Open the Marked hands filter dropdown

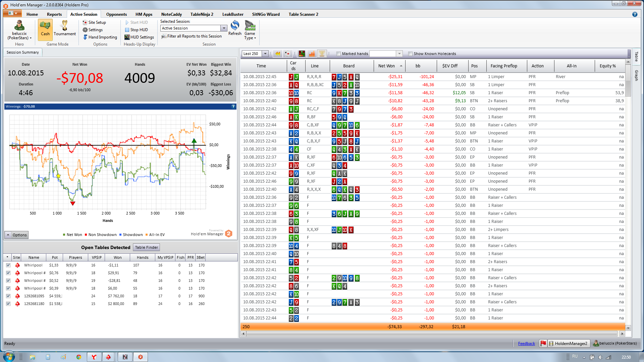[399, 54]
